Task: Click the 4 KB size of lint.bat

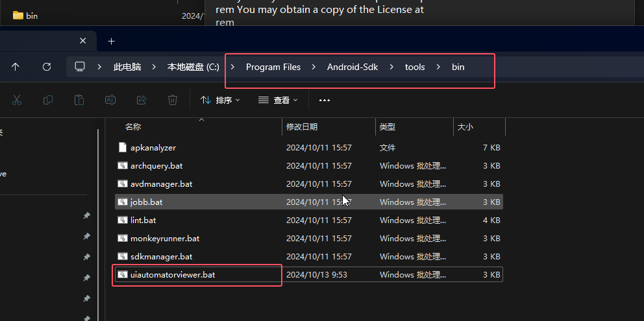Action: coord(491,220)
